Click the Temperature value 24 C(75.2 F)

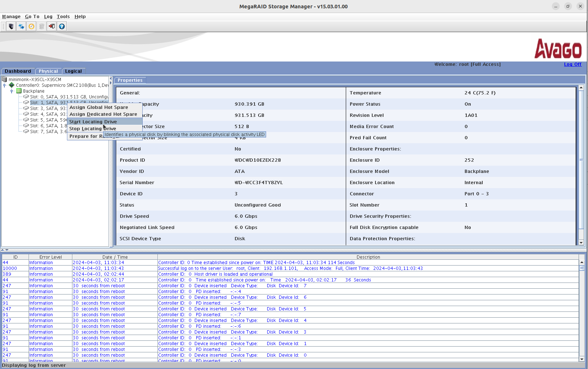point(480,93)
